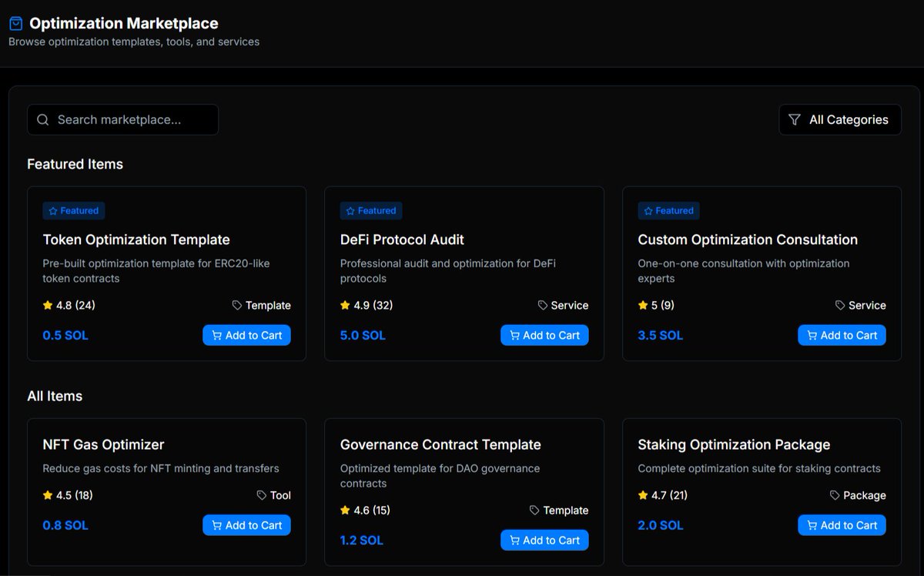
Task: Click the Tool tag icon on NFT Gas Optimizer
Action: point(262,496)
